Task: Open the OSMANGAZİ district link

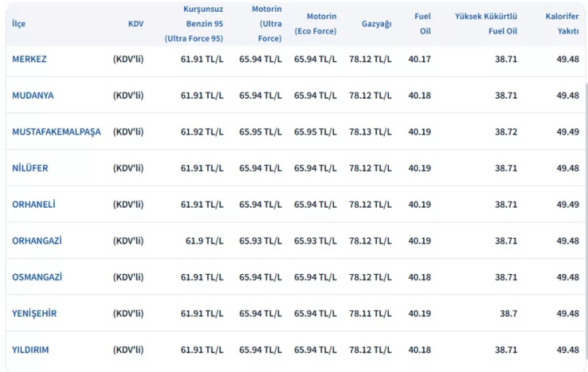Action: tap(37, 277)
